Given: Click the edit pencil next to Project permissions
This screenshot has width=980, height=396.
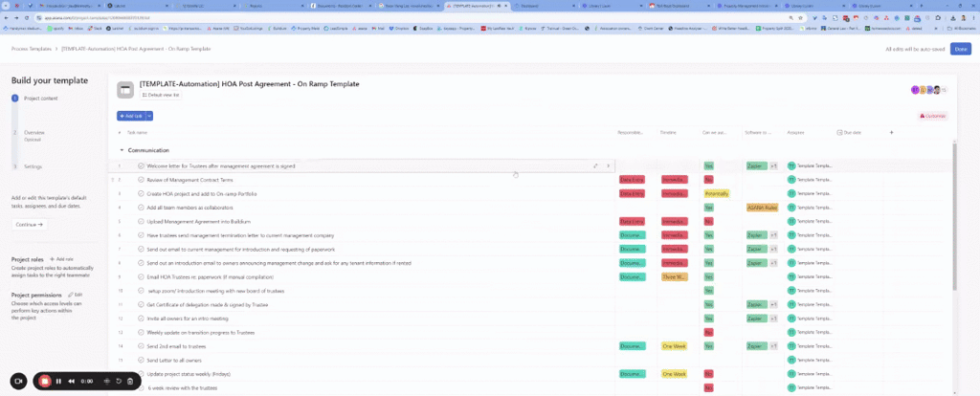Looking at the screenshot, I should click(71, 295).
